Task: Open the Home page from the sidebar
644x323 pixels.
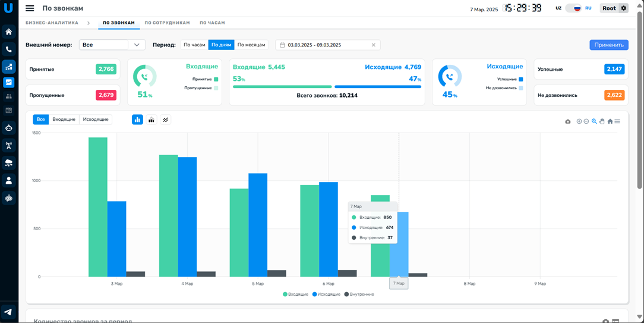Action: click(x=8, y=32)
